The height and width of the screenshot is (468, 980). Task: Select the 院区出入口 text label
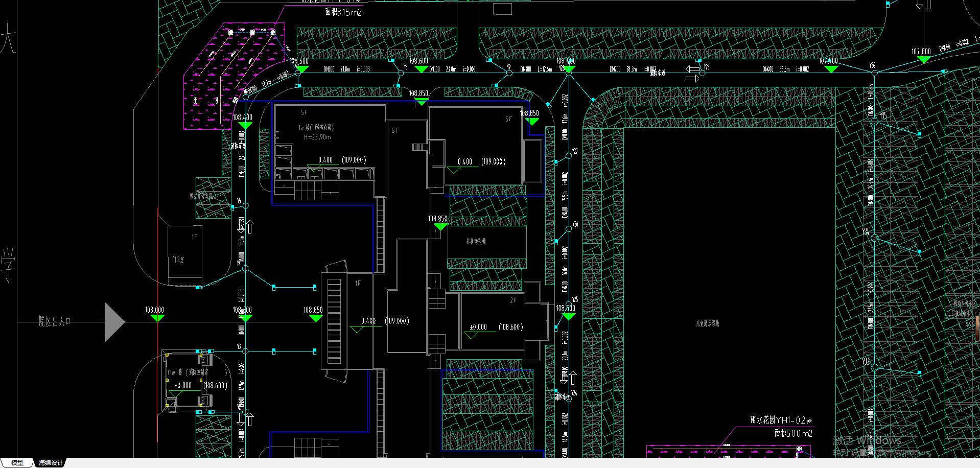55,321
